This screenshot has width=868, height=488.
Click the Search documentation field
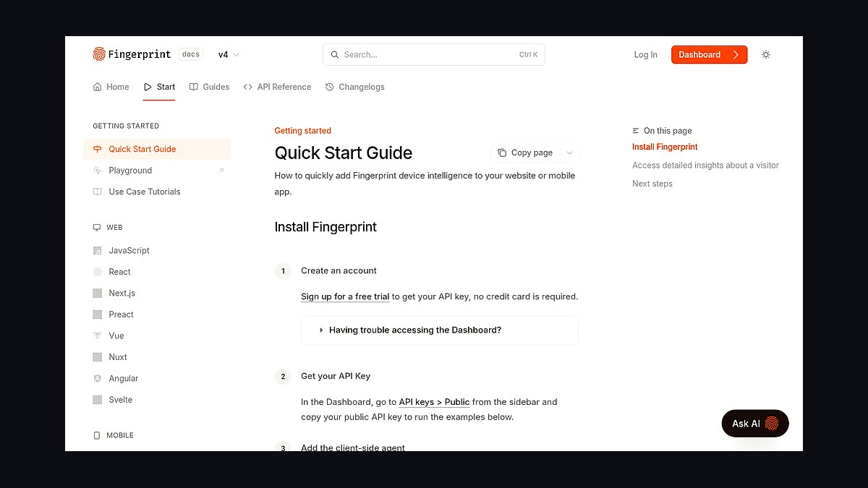(434, 55)
